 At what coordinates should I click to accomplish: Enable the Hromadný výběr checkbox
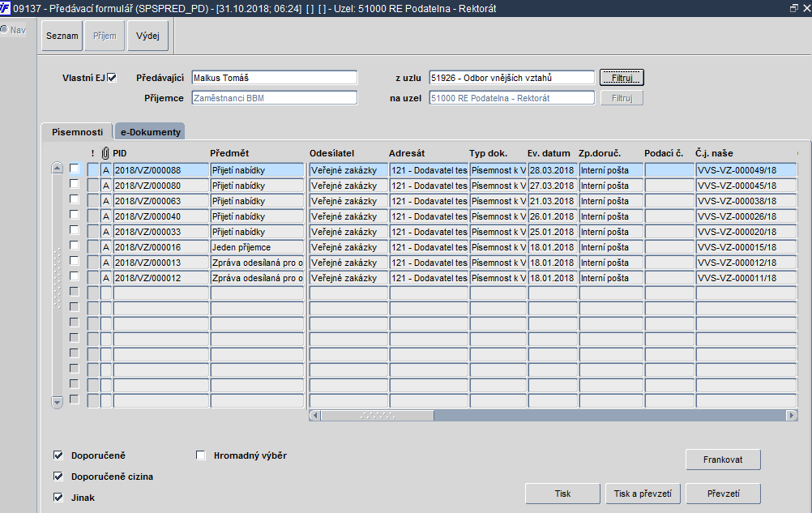(200, 455)
